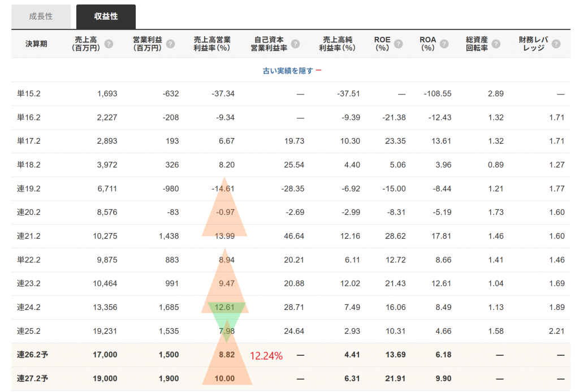Click equity operating margin -28.35 for 連19.2
Viewport: 579px width, 392px height.
coord(293,189)
